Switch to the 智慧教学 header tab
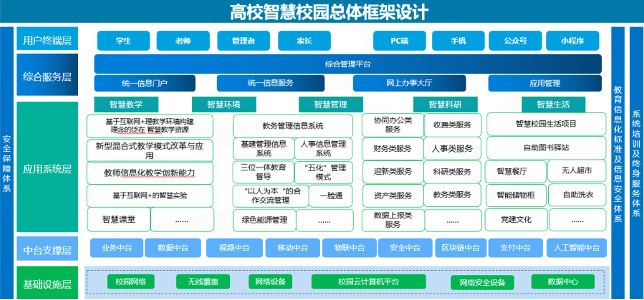The width and height of the screenshot is (644, 300). pyautogui.click(x=126, y=104)
